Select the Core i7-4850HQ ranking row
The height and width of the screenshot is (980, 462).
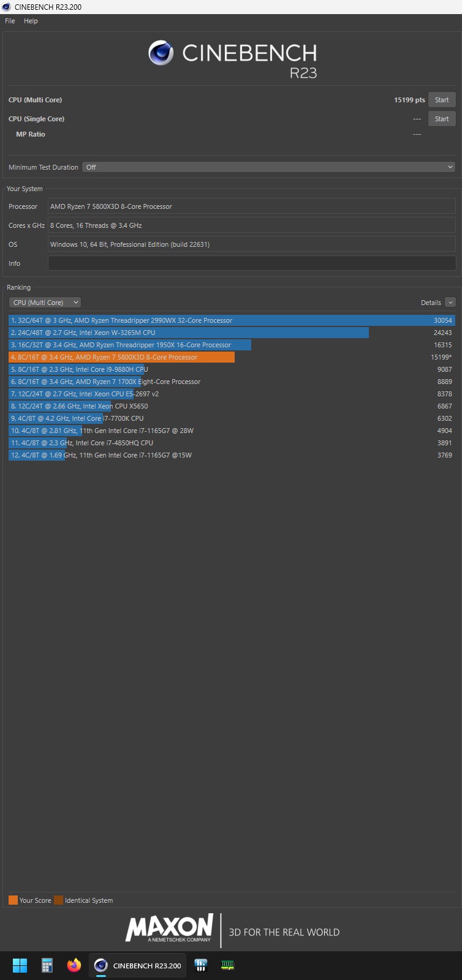coord(232,443)
